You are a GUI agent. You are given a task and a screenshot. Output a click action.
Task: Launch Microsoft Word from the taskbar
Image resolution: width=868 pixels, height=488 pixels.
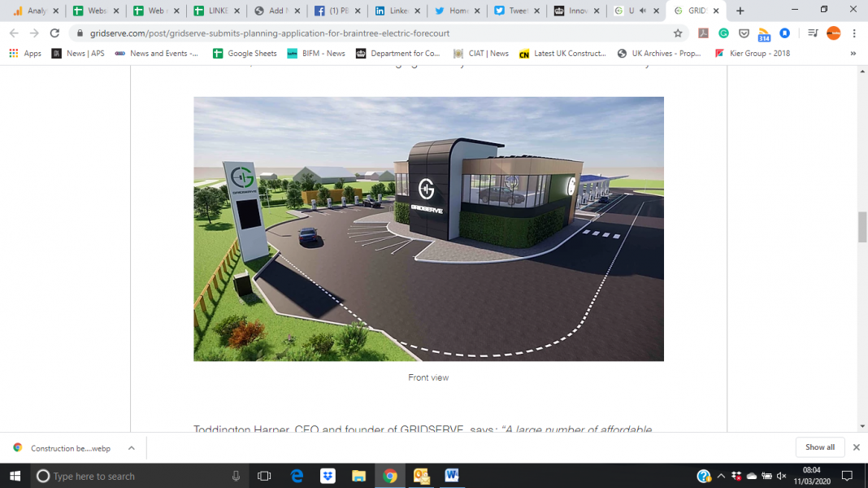[x=452, y=476]
